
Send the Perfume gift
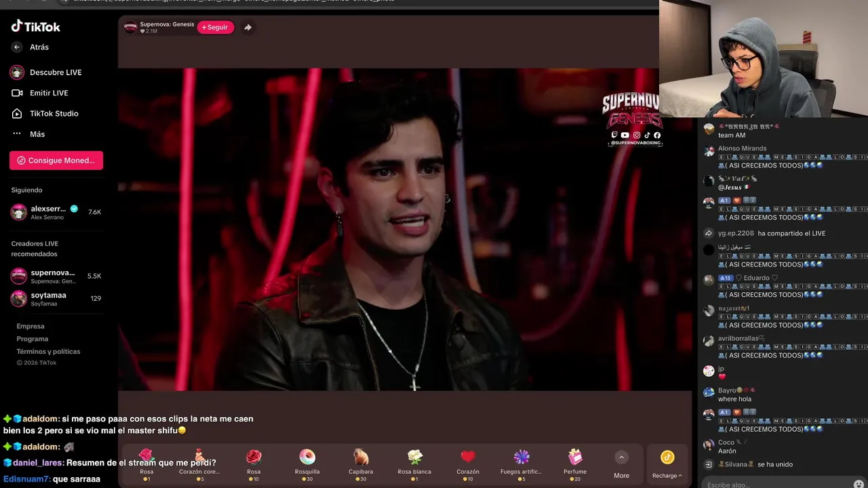575,464
